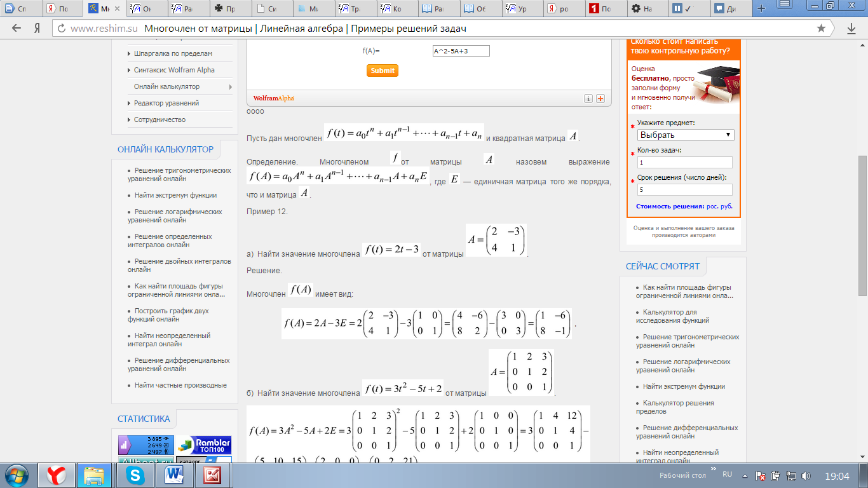Click the 'СТАТИСТИКА' heading
This screenshot has width=868, height=488.
tap(144, 419)
